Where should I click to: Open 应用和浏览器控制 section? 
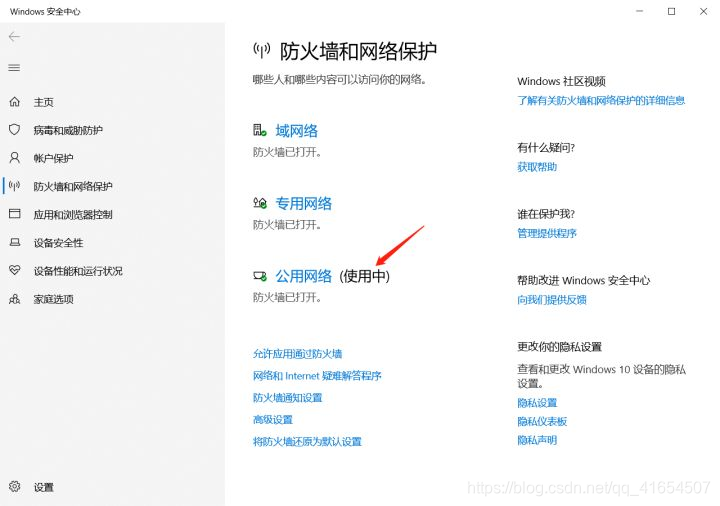pyautogui.click(x=73, y=214)
